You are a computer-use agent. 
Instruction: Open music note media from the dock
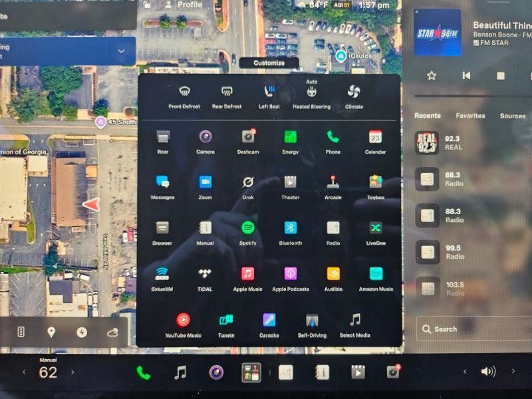(180, 372)
